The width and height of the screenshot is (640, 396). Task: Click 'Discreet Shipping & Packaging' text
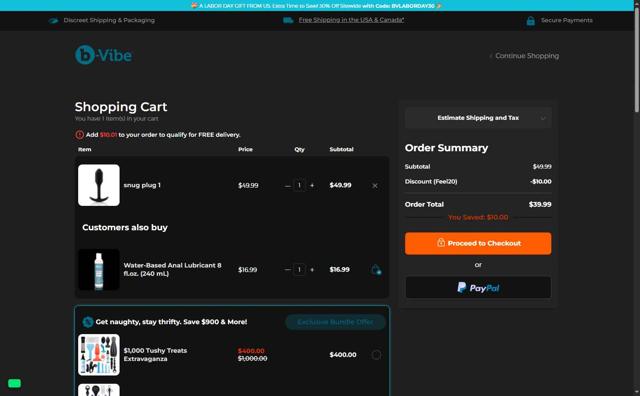109,20
